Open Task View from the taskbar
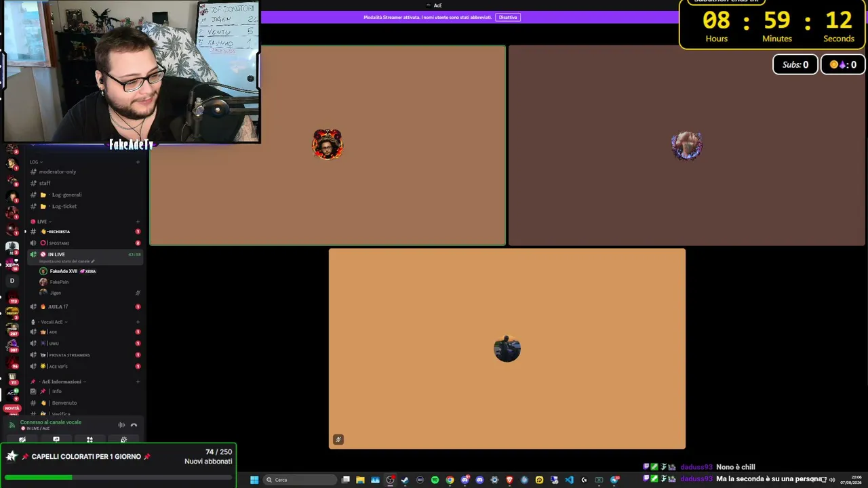 click(346, 480)
